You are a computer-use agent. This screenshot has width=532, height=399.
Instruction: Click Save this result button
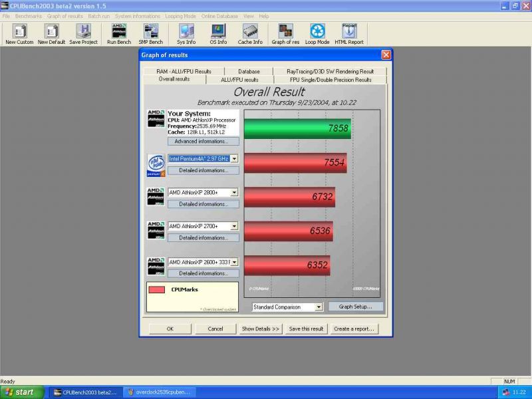tap(306, 329)
